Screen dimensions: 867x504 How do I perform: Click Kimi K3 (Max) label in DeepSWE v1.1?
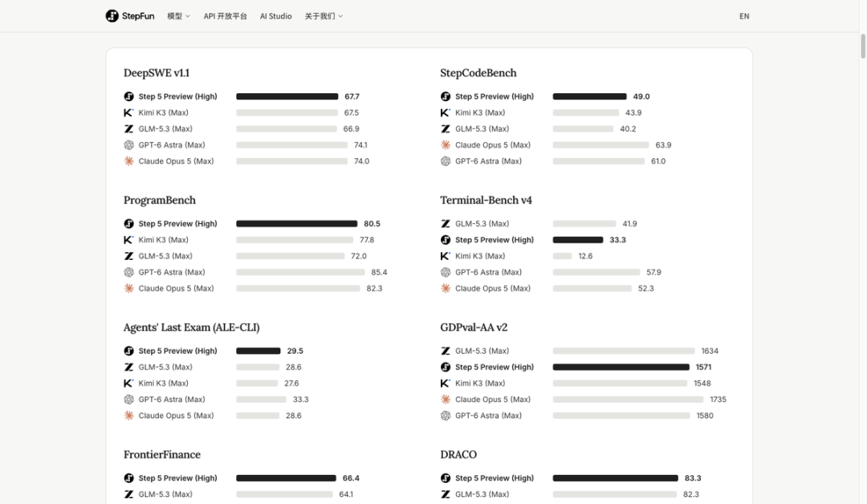tap(163, 112)
